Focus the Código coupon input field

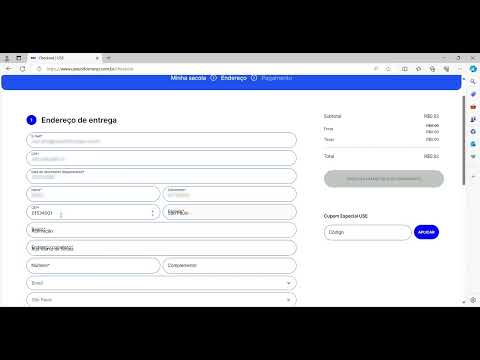tap(368, 232)
